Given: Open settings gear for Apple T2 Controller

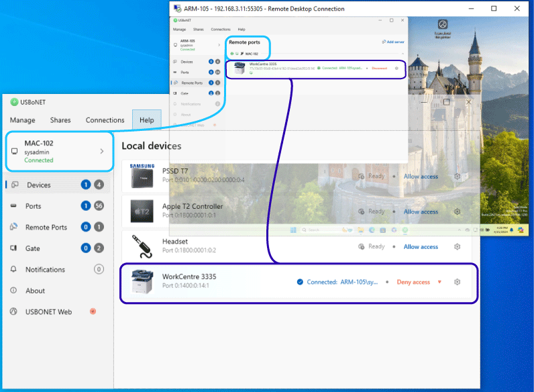Looking at the screenshot, I should 457,211.
